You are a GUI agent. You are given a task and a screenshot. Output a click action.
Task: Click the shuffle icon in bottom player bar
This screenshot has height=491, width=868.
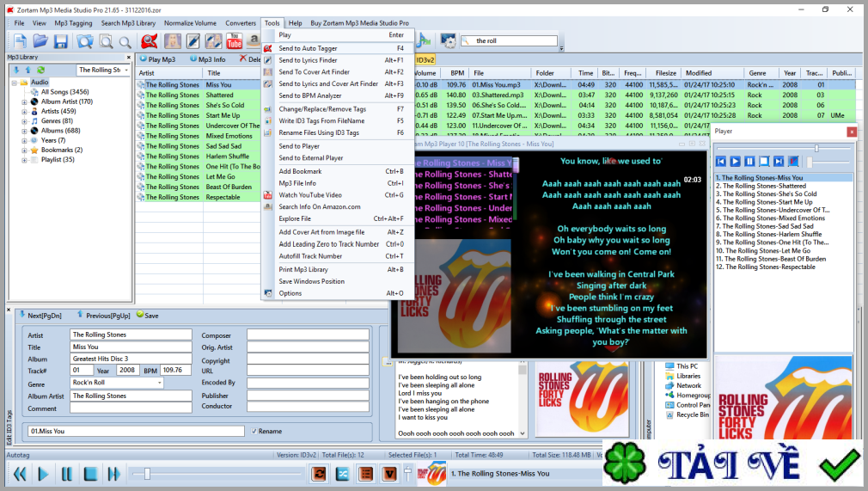342,473
